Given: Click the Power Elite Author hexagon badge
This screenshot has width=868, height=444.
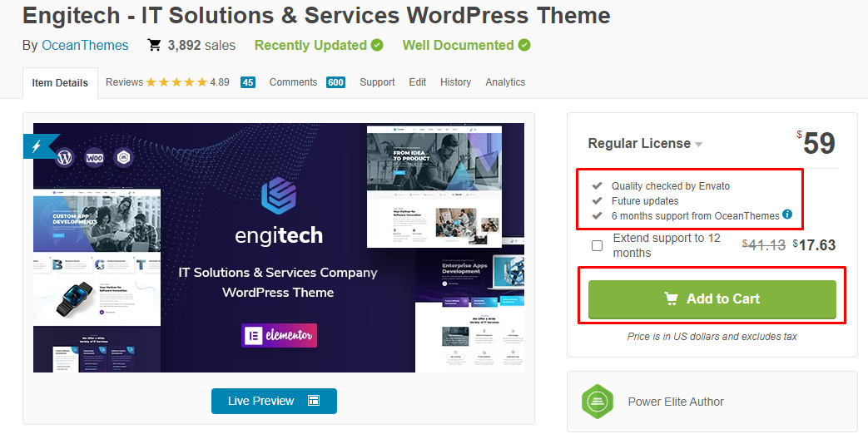Looking at the screenshot, I should click(598, 402).
